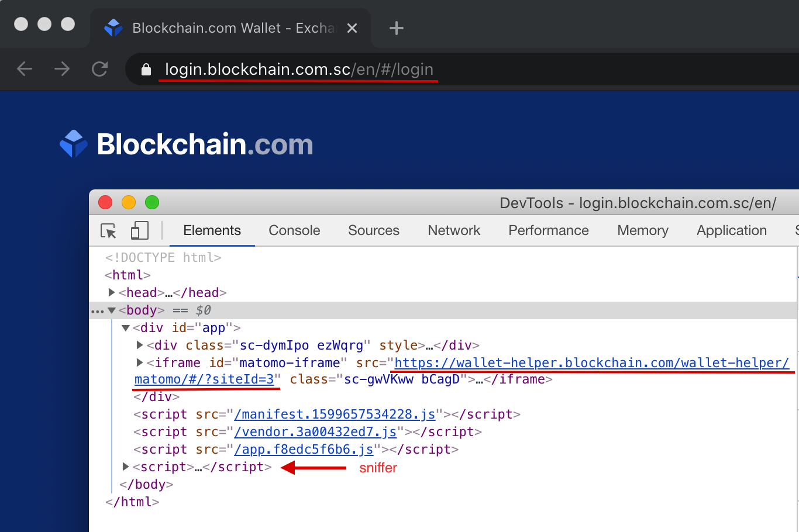
Task: Go back with the browser back arrow
Action: (25, 69)
